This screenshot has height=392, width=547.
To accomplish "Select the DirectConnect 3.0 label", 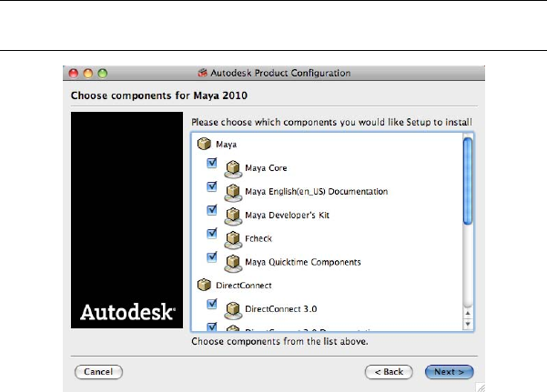I will [281, 309].
